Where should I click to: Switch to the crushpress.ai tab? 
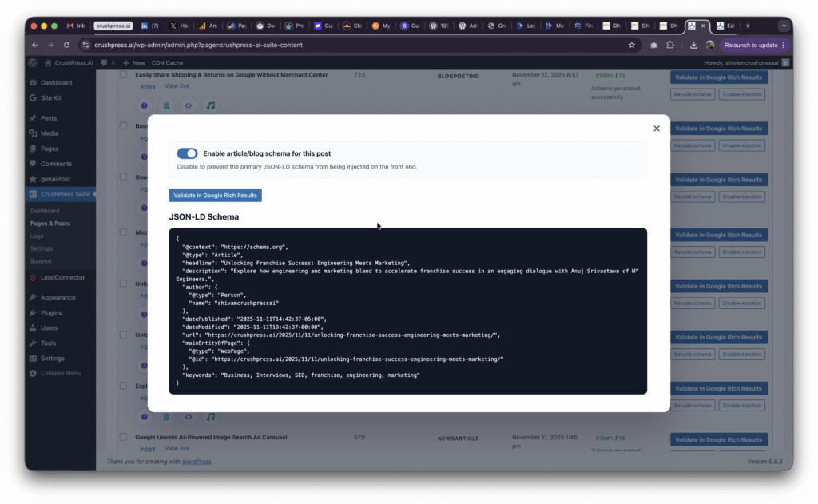coord(113,26)
